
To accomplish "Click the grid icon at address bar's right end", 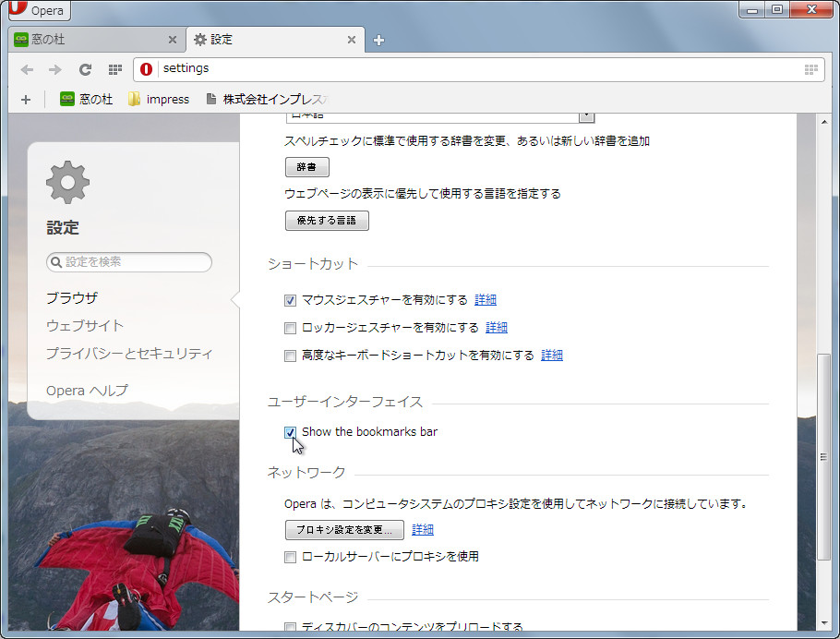I will 810,68.
